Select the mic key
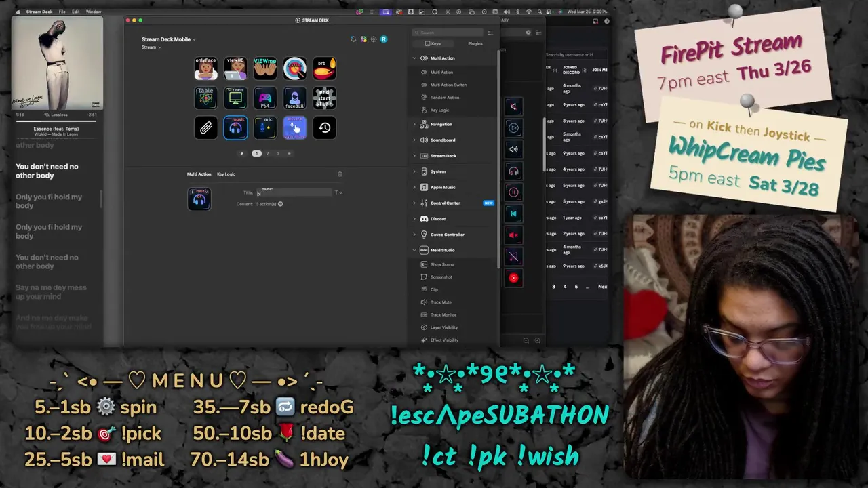 [x=265, y=128]
